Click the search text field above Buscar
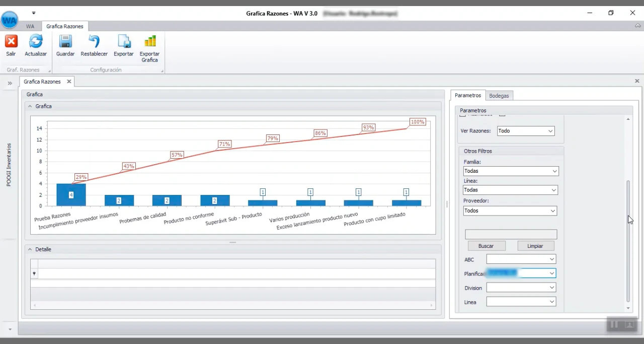The height and width of the screenshot is (344, 644). pos(511,234)
